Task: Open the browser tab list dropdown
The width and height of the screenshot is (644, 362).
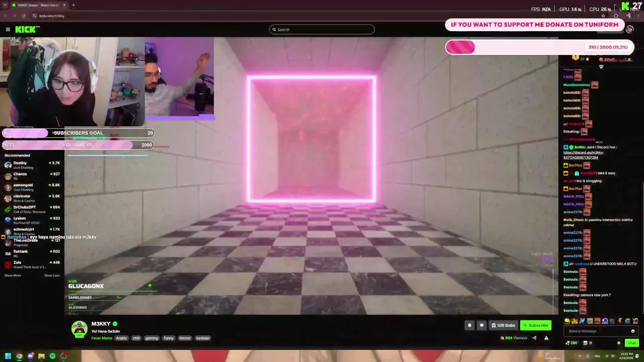Action: [5, 5]
